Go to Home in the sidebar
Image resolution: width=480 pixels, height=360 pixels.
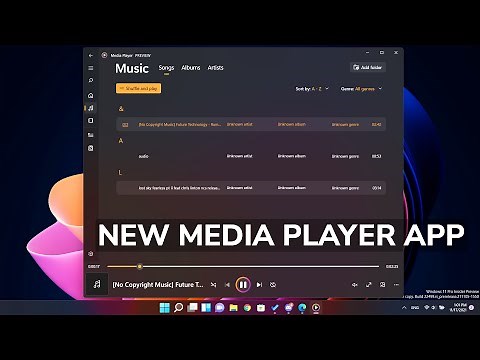click(91, 95)
